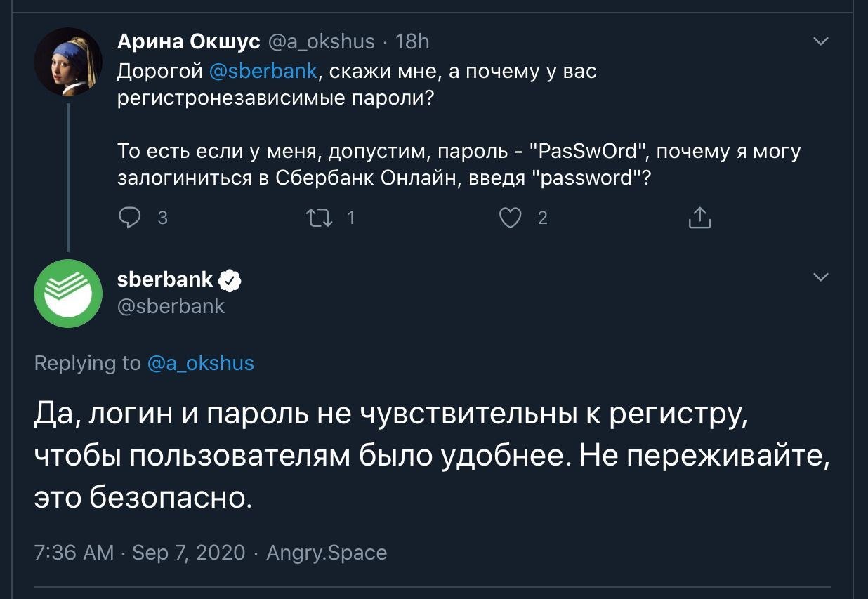Open @a_okshus link in Replying to
Image resolution: width=868 pixels, height=599 pixels.
pyautogui.click(x=201, y=363)
